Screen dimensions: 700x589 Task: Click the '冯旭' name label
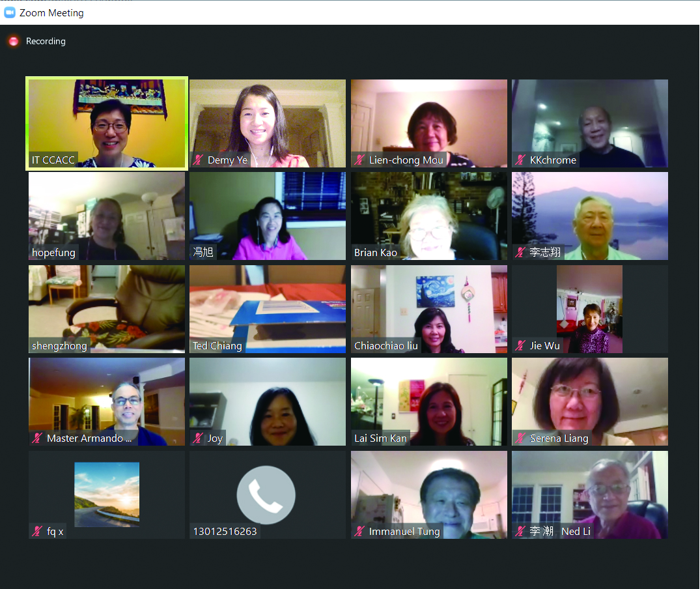pyautogui.click(x=203, y=252)
